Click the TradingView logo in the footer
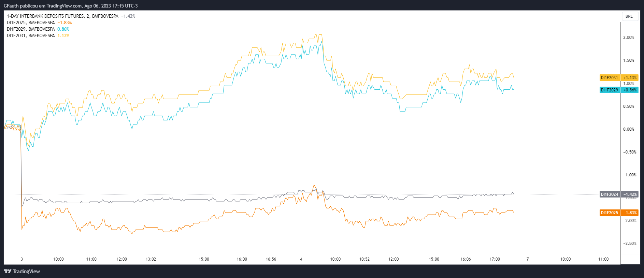 click(22, 272)
